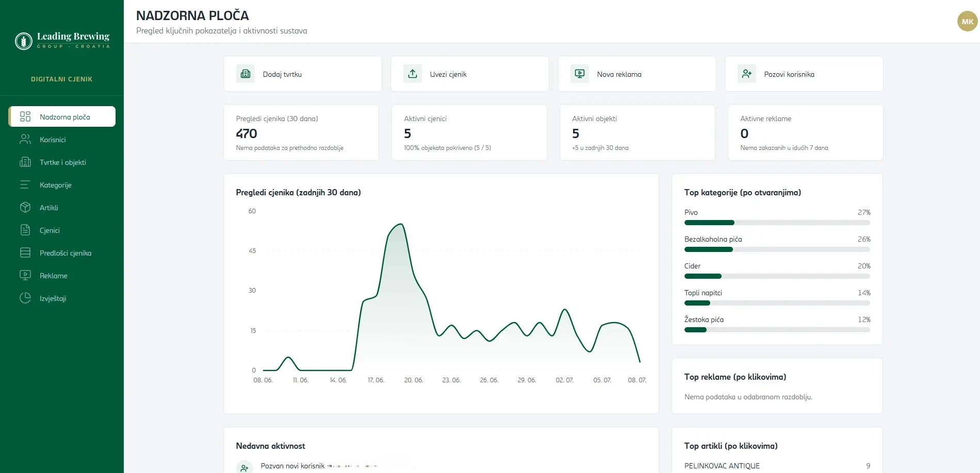Click the Pivo category progress bar
Image resolution: width=980 pixels, height=473 pixels.
pos(777,223)
